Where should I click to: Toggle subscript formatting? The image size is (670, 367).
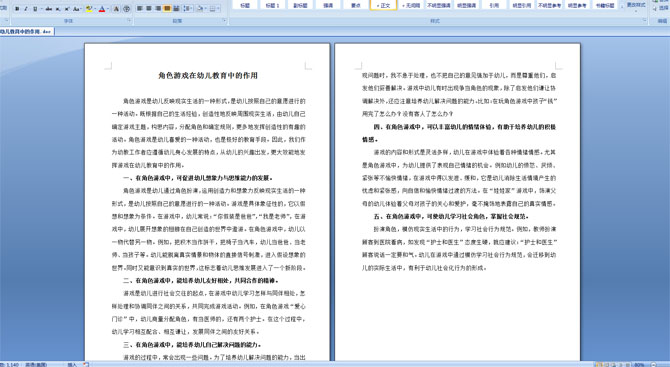coord(58,9)
